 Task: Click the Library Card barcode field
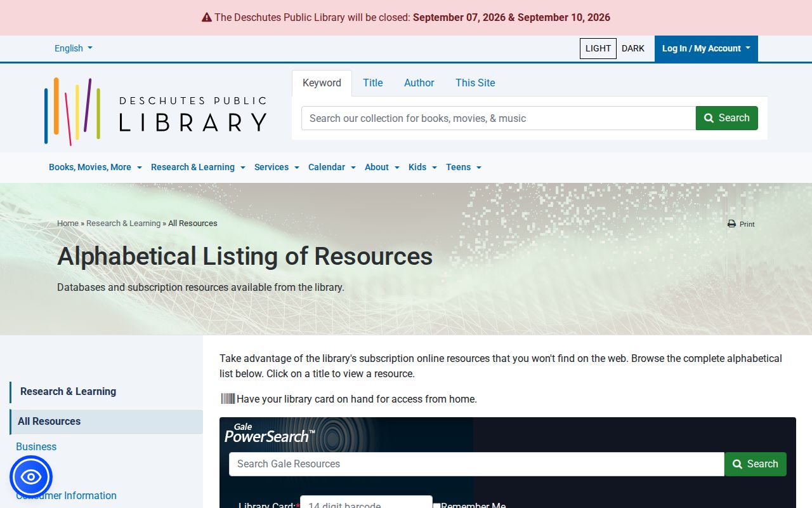366,502
